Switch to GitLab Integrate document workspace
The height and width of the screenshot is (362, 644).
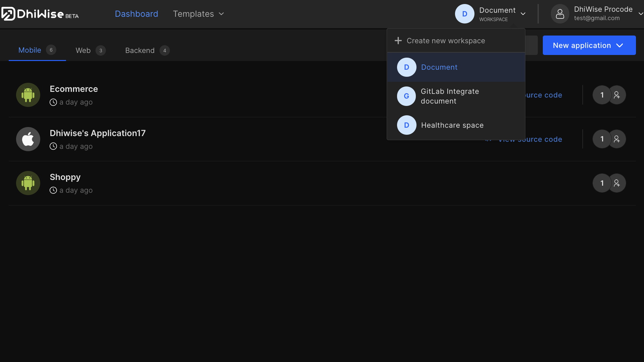tap(456, 96)
